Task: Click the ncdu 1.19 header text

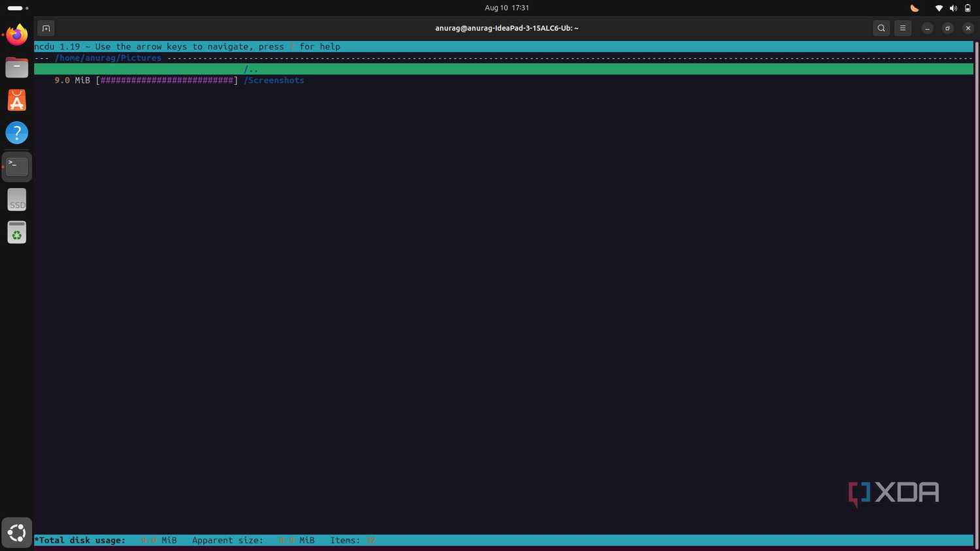Action: tap(57, 47)
